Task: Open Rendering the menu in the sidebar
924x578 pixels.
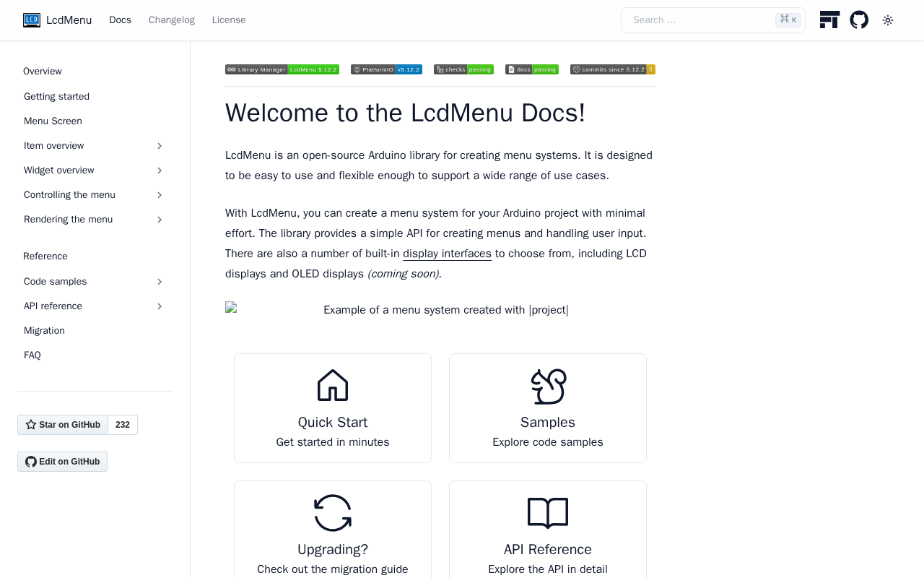Action: 68,220
